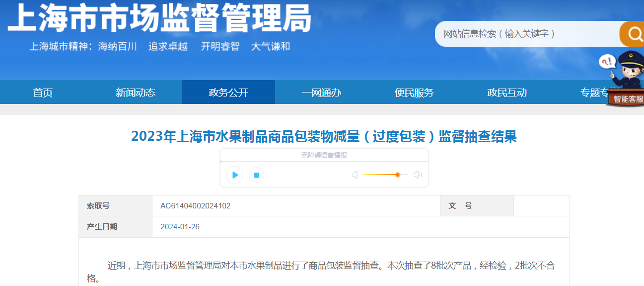Open the 一网通办 navigation tab

click(x=321, y=92)
